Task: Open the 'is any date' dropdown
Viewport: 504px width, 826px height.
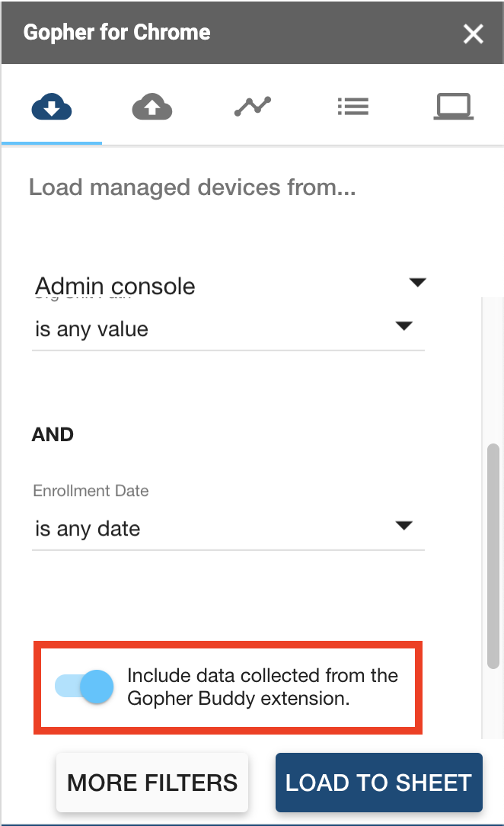Action: pos(228,529)
